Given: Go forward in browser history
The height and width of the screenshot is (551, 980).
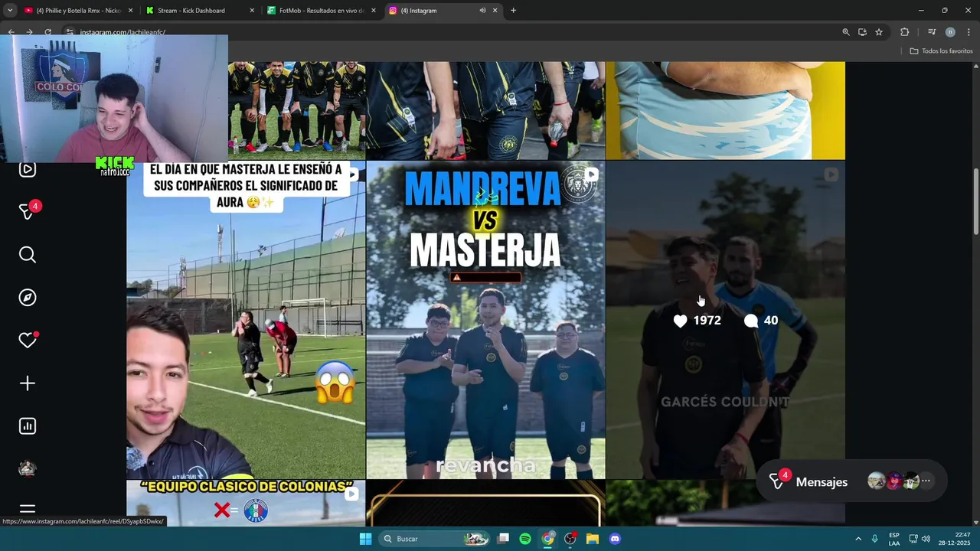Looking at the screenshot, I should [x=29, y=32].
